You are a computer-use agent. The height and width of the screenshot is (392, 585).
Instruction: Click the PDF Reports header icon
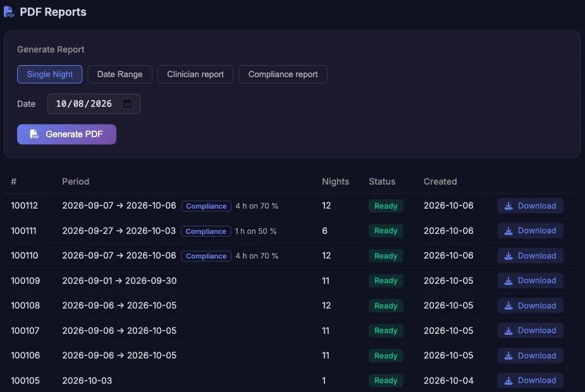pos(9,12)
